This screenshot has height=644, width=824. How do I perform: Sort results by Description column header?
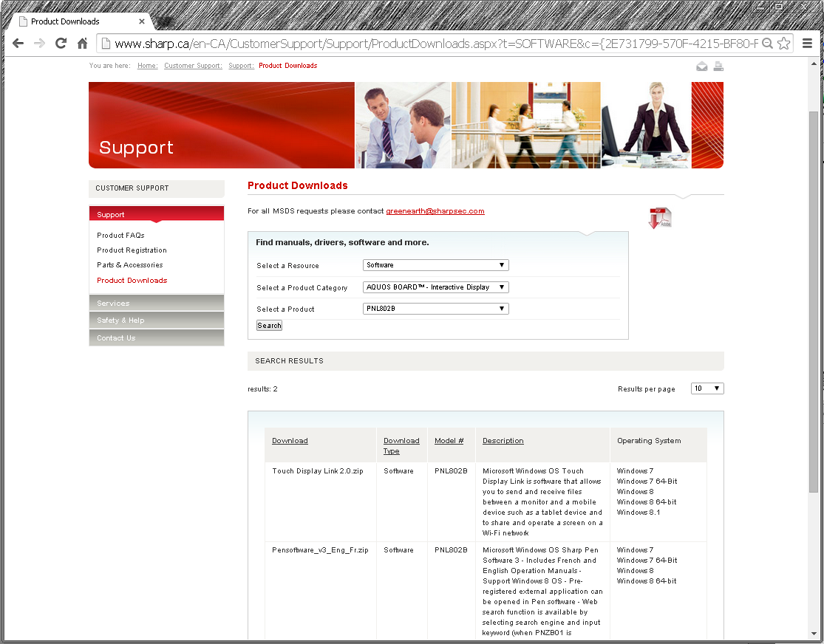pos(503,441)
